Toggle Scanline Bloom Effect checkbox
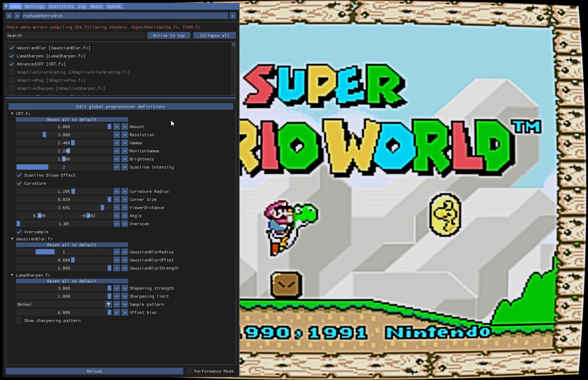The image size is (588, 380). [x=19, y=175]
